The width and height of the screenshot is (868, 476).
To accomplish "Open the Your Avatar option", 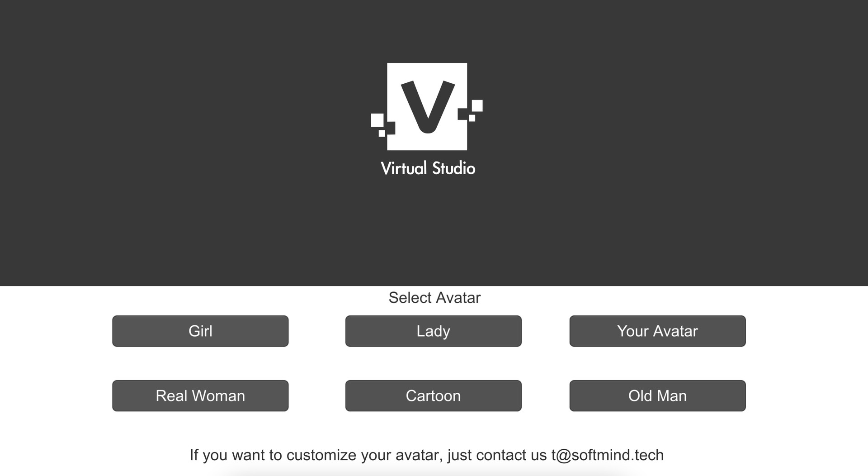I will [657, 331].
